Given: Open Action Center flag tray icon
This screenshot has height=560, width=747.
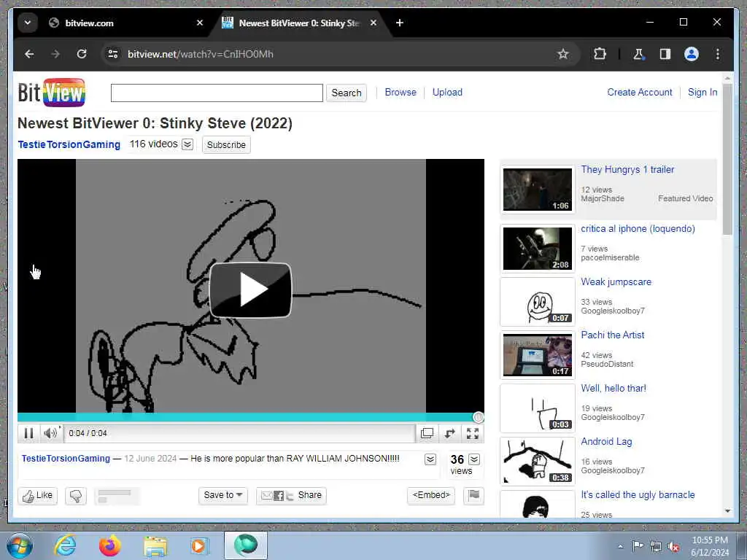Looking at the screenshot, I should (x=638, y=546).
